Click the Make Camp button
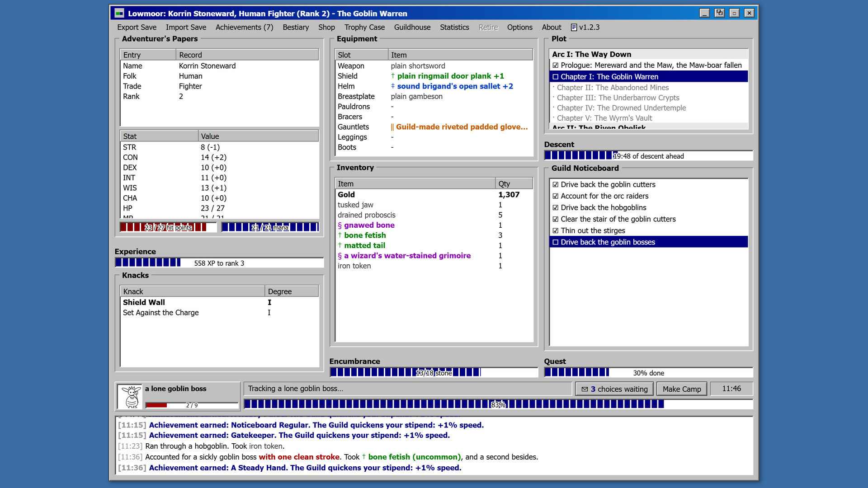Image resolution: width=868 pixels, height=488 pixels. [x=681, y=389]
